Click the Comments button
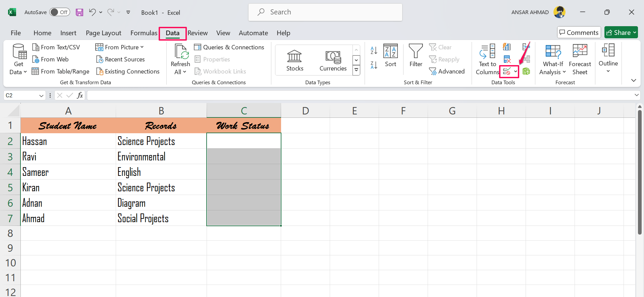644x297 pixels. click(x=579, y=33)
